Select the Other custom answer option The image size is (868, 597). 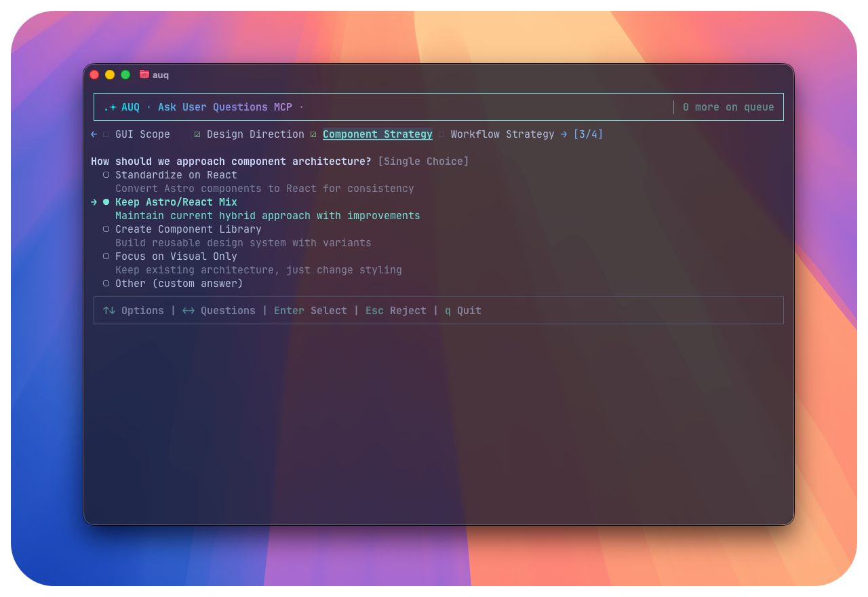180,283
